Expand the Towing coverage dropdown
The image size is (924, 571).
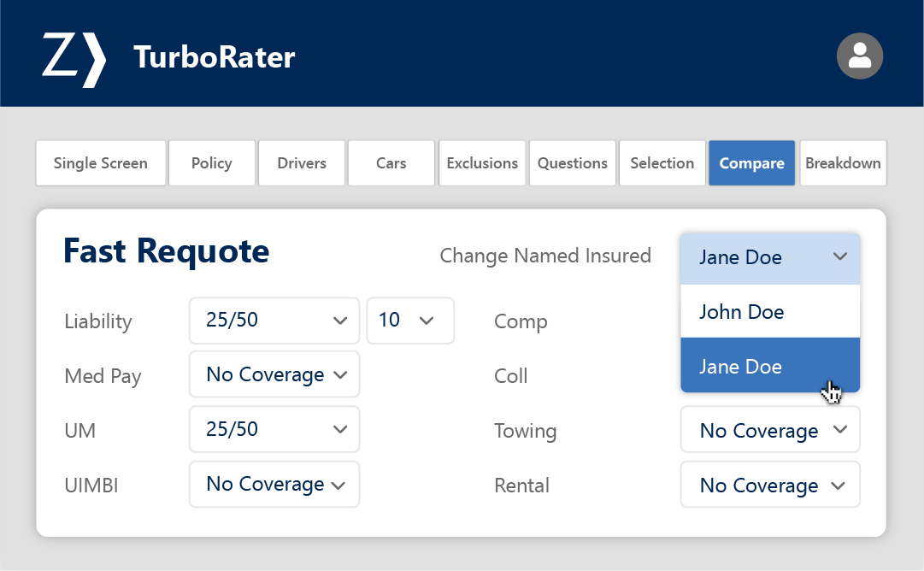[x=770, y=430]
